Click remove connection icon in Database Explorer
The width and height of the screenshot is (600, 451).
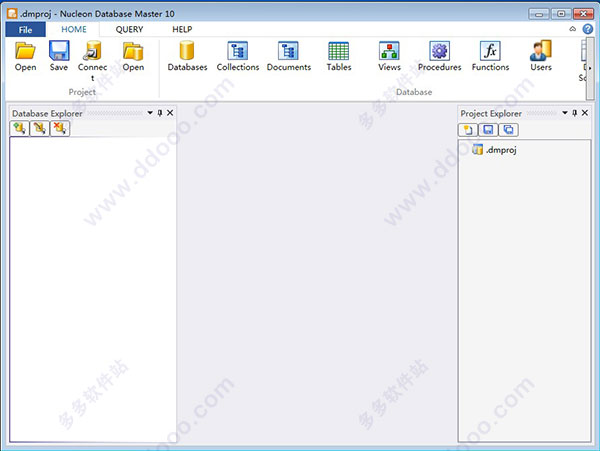click(x=60, y=129)
